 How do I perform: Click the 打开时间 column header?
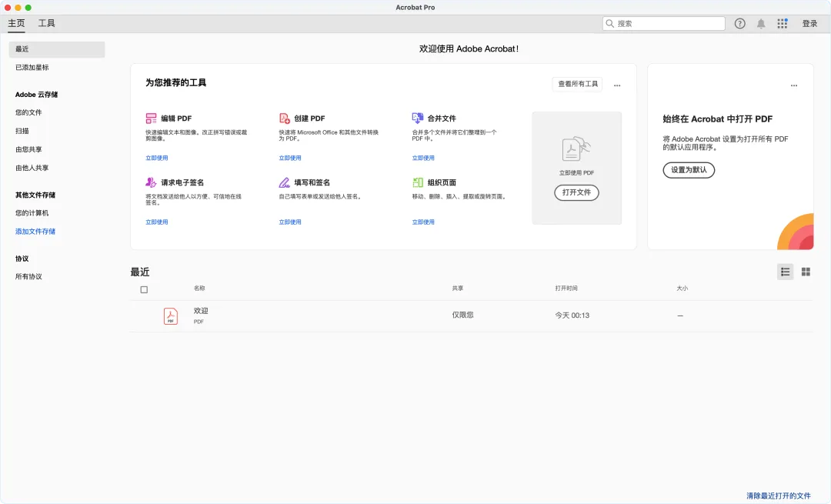click(566, 289)
